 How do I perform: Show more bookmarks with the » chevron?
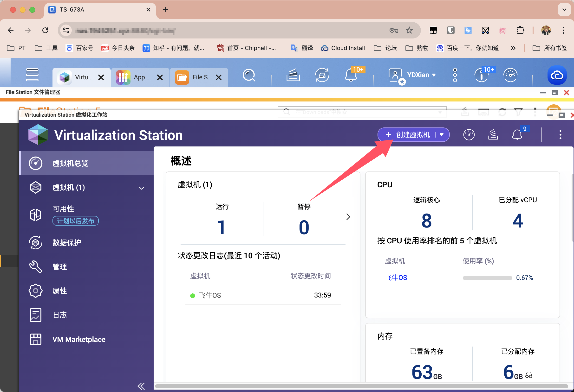(513, 48)
